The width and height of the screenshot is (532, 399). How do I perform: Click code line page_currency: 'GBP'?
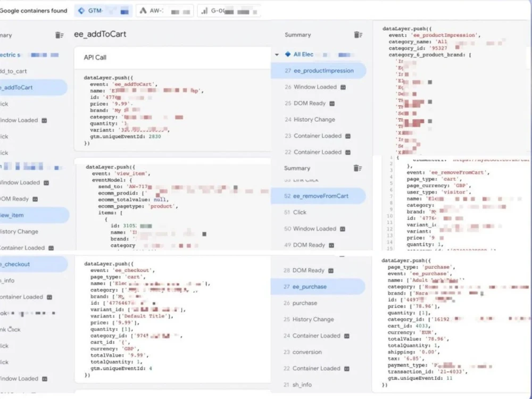click(439, 186)
